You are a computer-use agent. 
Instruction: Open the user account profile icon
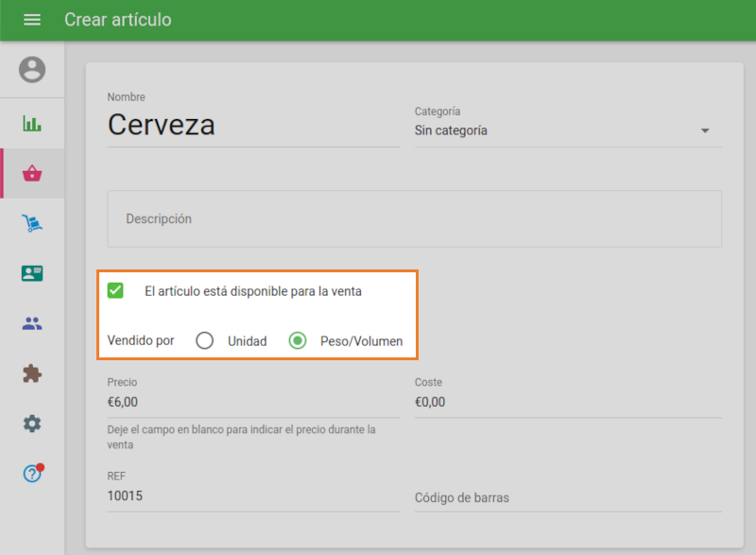(x=32, y=70)
